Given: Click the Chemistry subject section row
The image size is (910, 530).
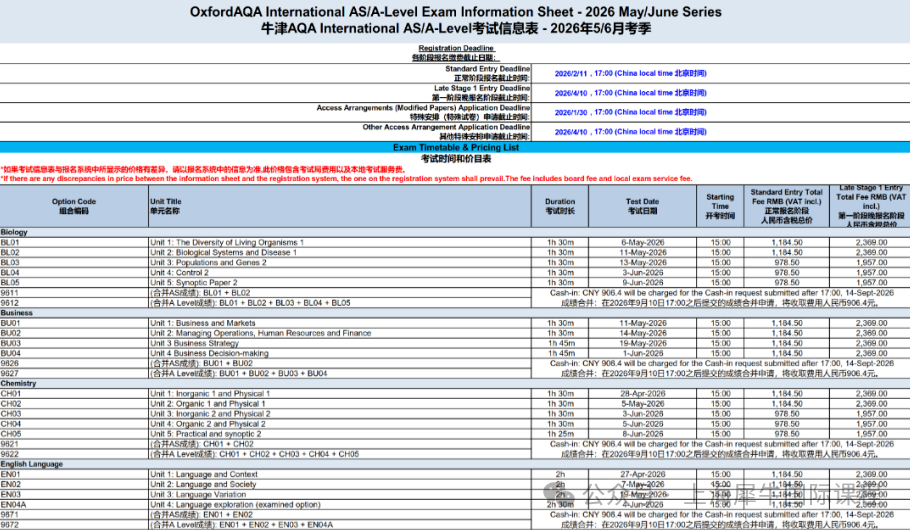Looking at the screenshot, I should pos(19,383).
